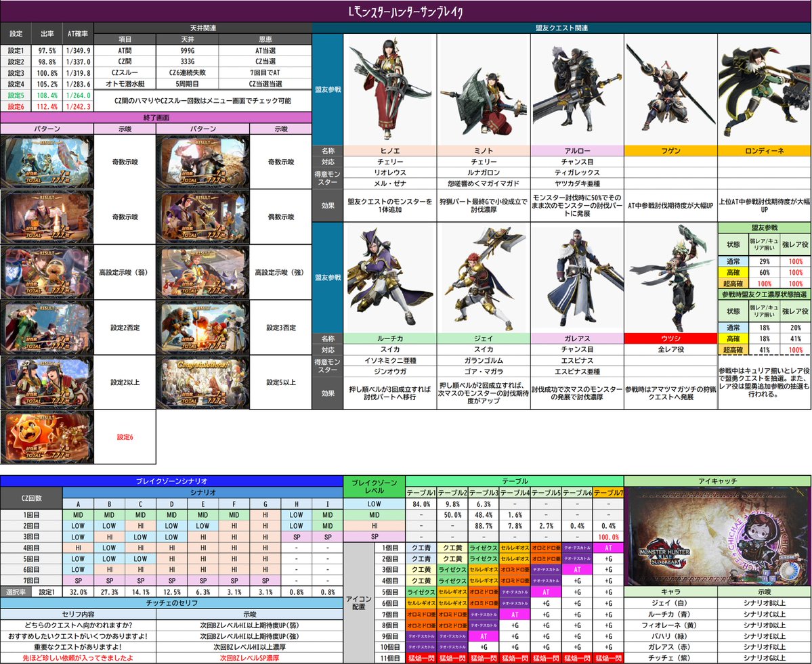
Task: Click the AT probability cell 1/349.9
Action: point(78,51)
